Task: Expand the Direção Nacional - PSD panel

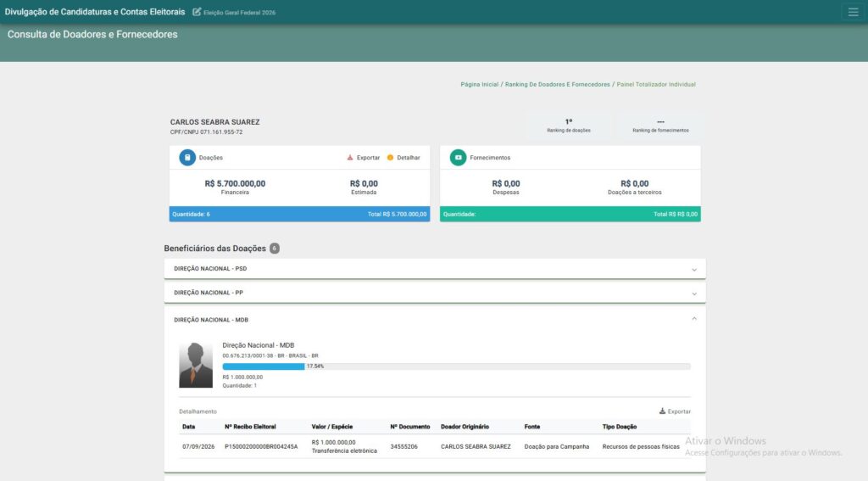Action: [x=435, y=269]
